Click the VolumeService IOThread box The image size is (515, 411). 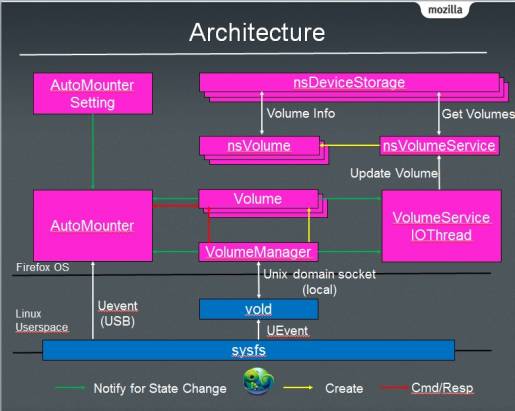[441, 226]
